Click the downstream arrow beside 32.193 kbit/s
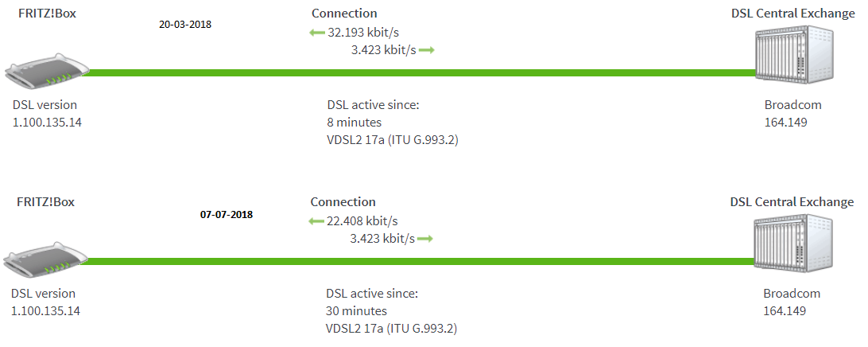868x347 pixels. pos(317,33)
